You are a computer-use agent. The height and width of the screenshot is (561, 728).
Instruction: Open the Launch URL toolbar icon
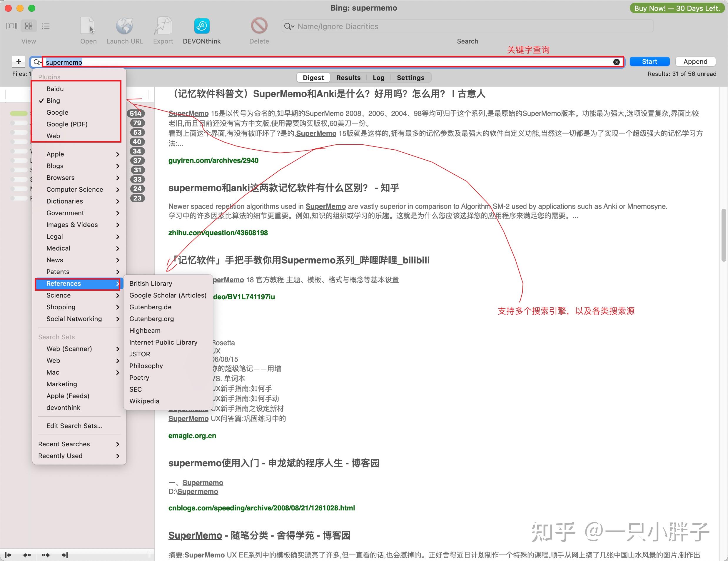click(x=125, y=30)
